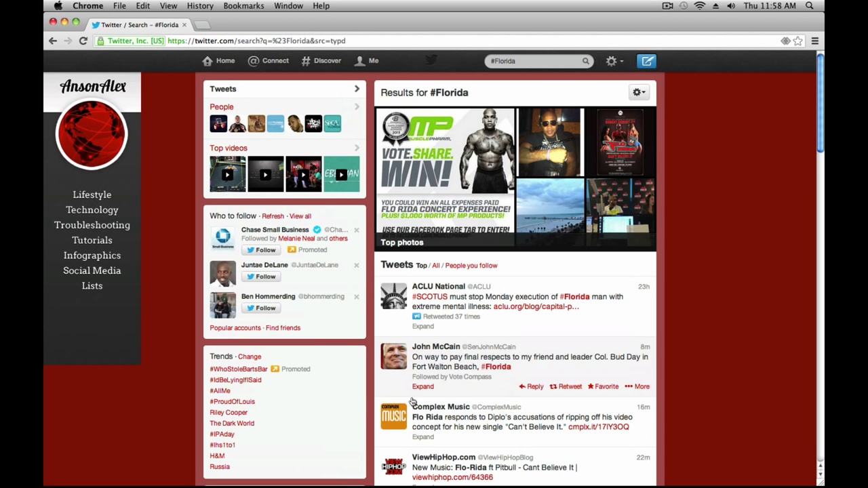Click the blue compose tweet icon
The height and width of the screenshot is (488, 868).
647,61
